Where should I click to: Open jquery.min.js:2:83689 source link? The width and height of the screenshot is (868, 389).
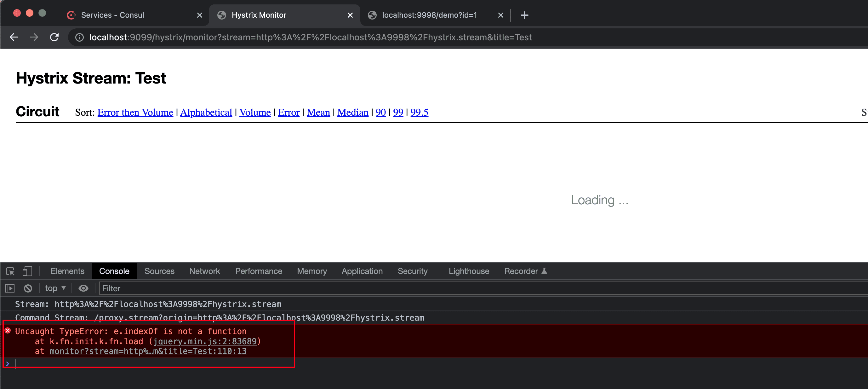(205, 341)
